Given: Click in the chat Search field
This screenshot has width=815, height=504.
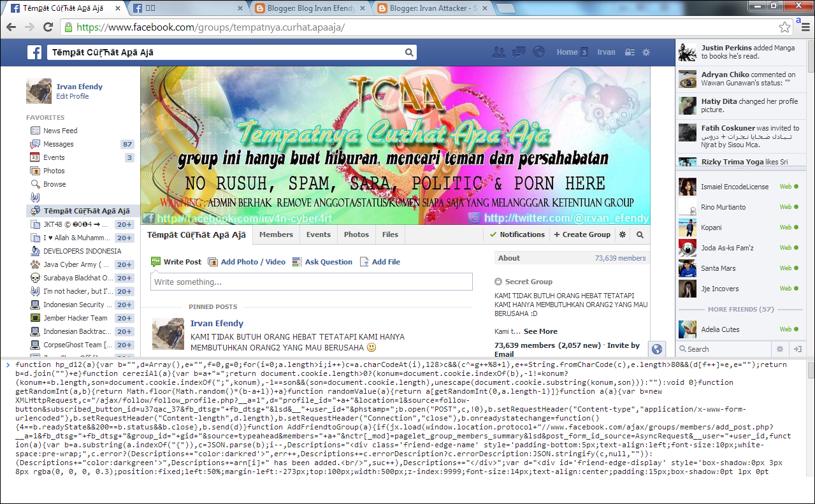Looking at the screenshot, I should (723, 349).
